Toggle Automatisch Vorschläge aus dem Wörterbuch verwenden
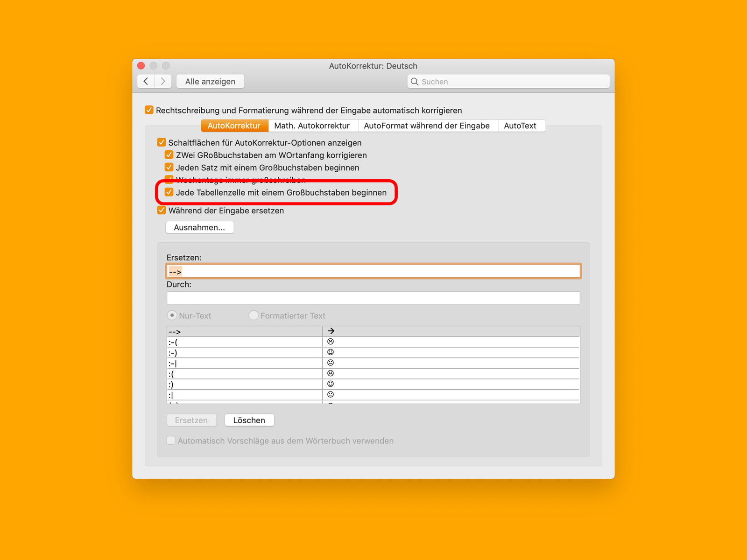The image size is (747, 560). coord(171,440)
